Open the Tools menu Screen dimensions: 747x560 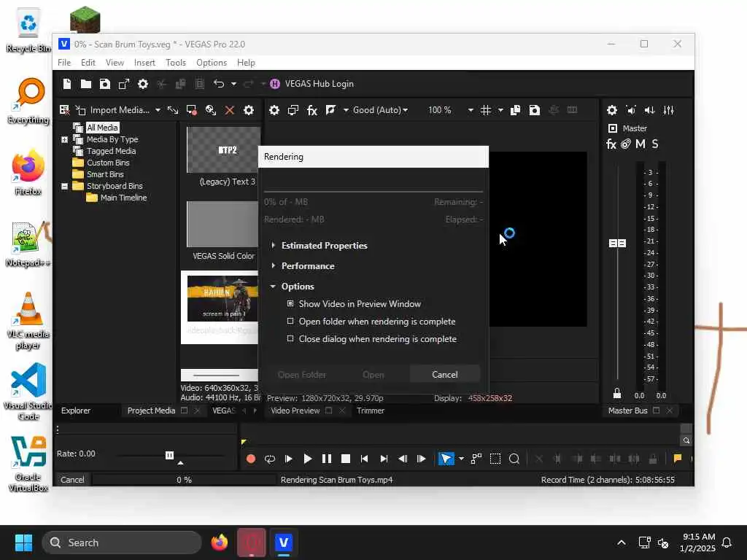(176, 63)
